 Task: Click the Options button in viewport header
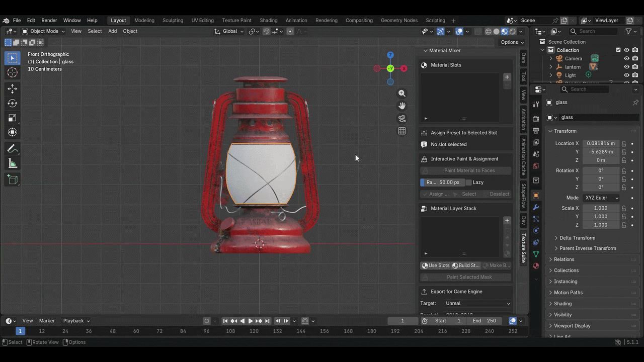513,42
